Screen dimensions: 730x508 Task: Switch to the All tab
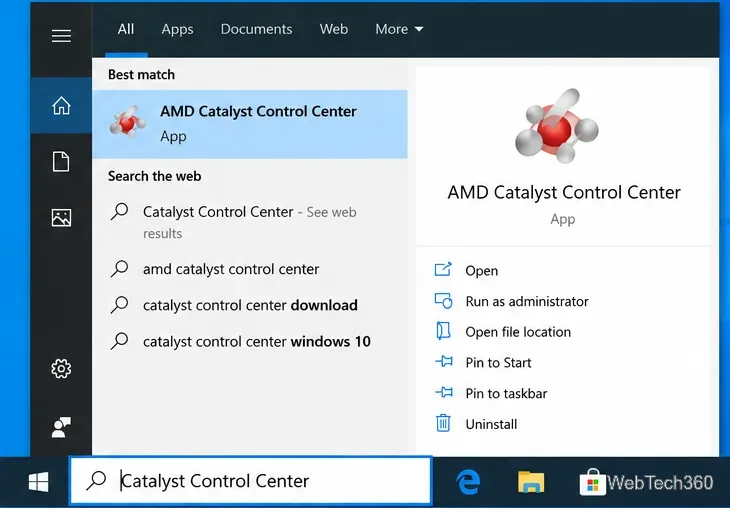(x=126, y=29)
